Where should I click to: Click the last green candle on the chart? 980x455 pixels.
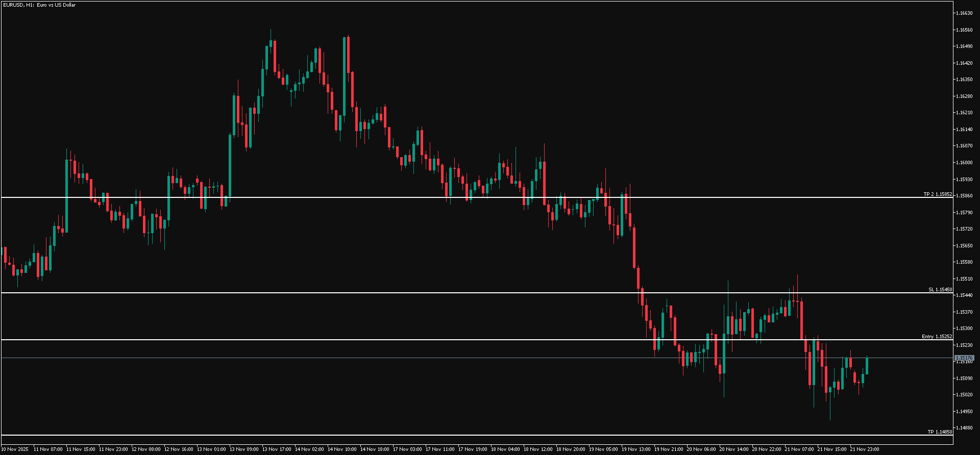pos(867,366)
